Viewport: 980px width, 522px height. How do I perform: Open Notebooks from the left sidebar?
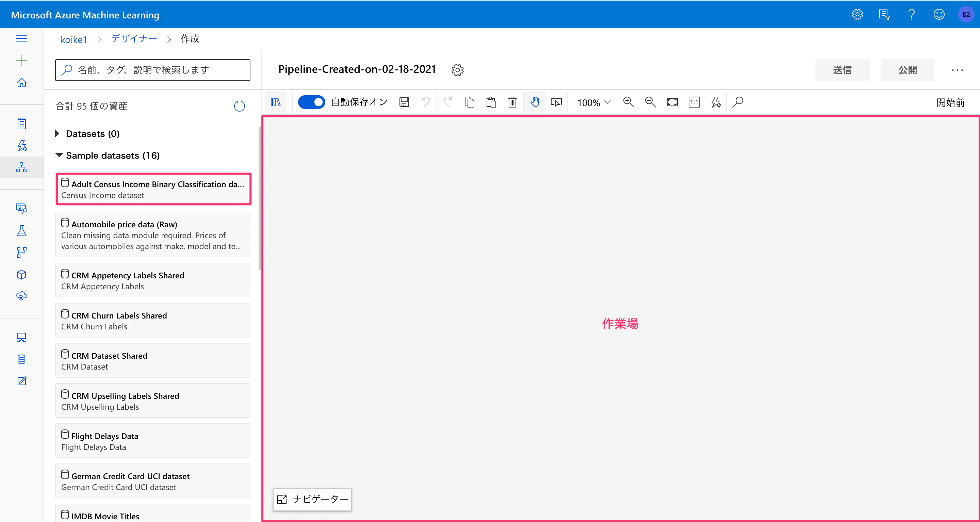(x=22, y=124)
